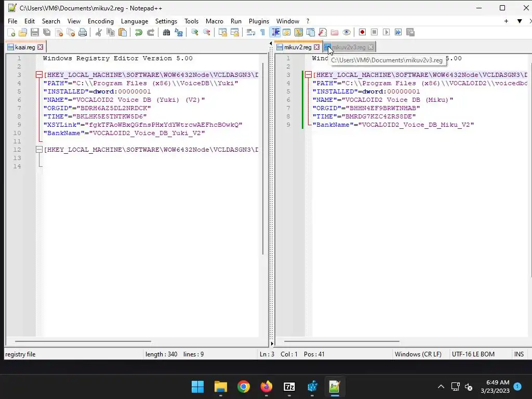Open Find using the binoculars icon
Image resolution: width=532 pixels, height=399 pixels.
(x=166, y=32)
